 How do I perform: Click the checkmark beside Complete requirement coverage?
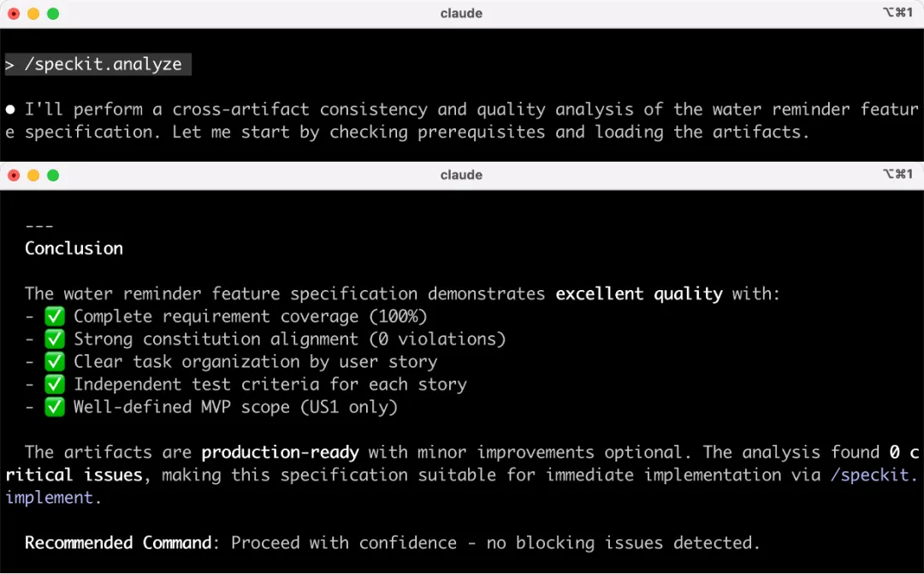click(55, 317)
